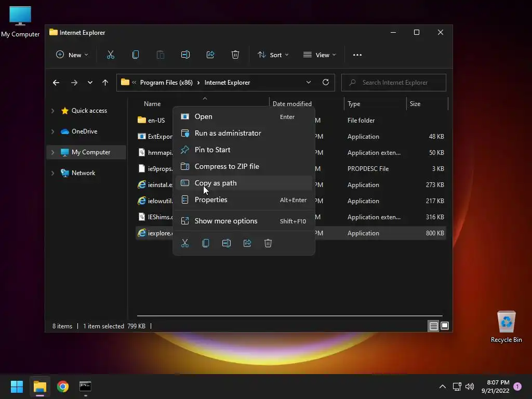Click Internet Explorer breadcrumb segment
Screen dimensions: 532x399
pos(227,83)
